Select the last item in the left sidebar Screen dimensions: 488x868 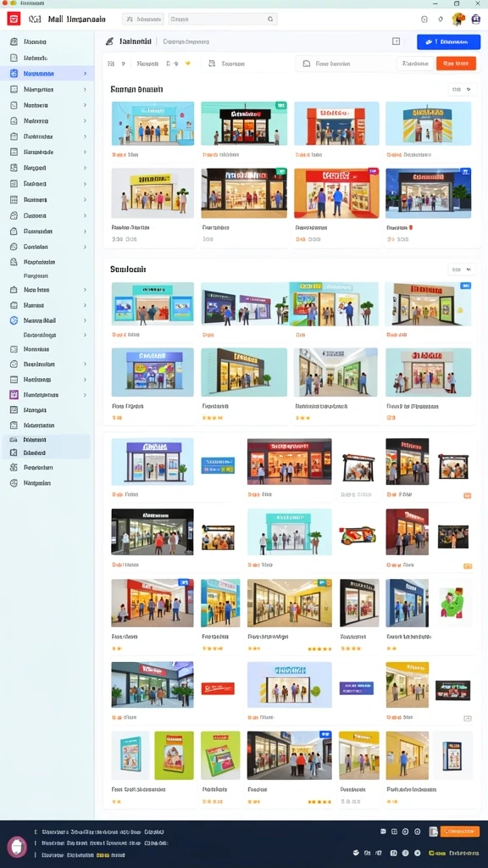pos(47,483)
